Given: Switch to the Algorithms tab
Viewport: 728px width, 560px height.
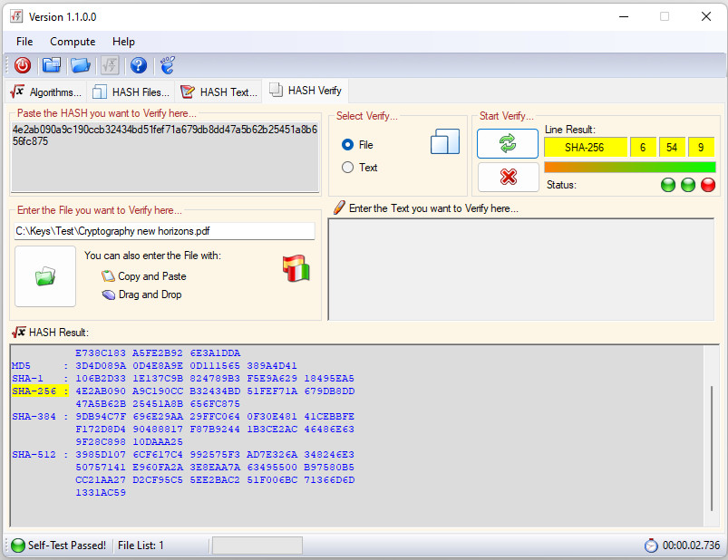Looking at the screenshot, I should (x=46, y=92).
